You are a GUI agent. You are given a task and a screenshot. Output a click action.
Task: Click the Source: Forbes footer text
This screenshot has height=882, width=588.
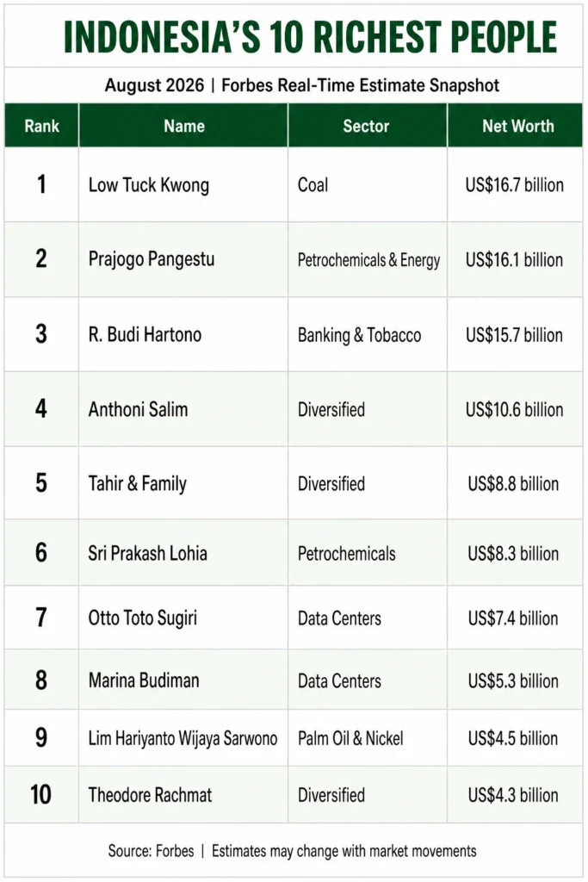[152, 850]
